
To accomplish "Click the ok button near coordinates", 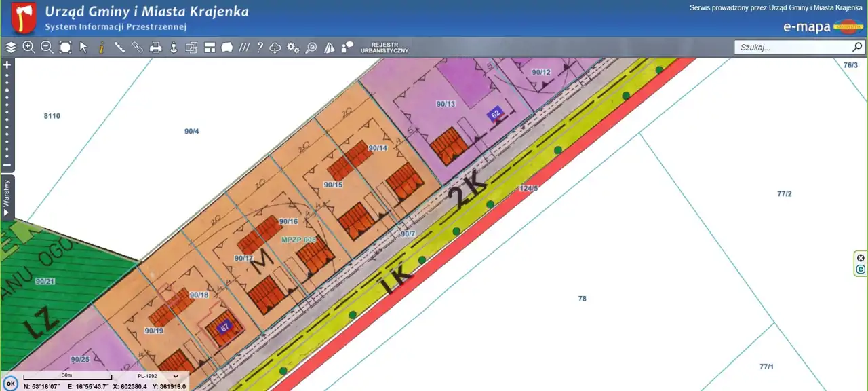I will pyautogui.click(x=10, y=382).
